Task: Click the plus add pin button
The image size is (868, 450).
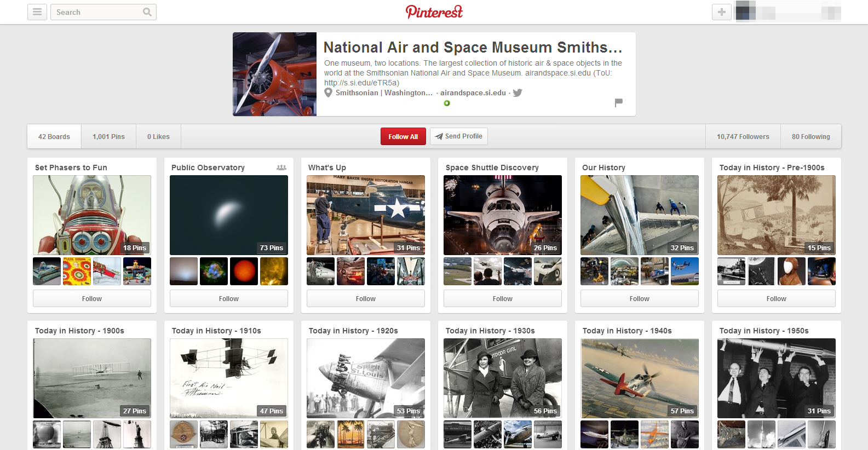Action: pyautogui.click(x=722, y=12)
